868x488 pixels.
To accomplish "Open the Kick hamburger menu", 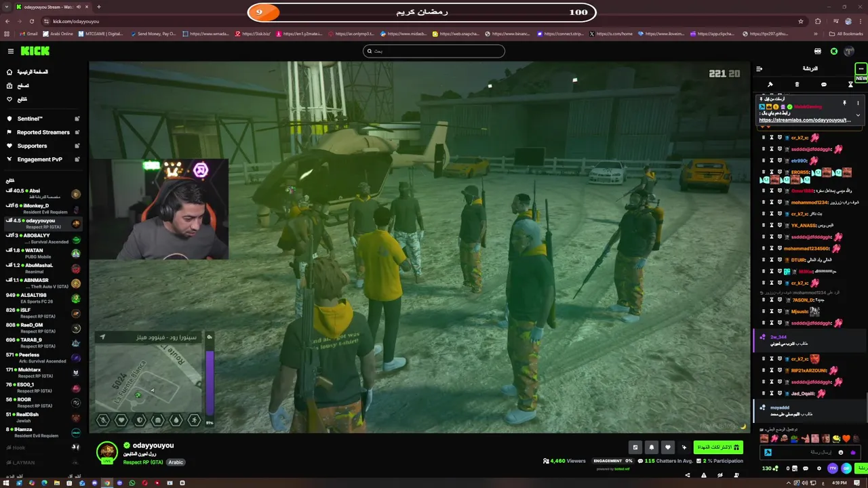I will [x=10, y=51].
